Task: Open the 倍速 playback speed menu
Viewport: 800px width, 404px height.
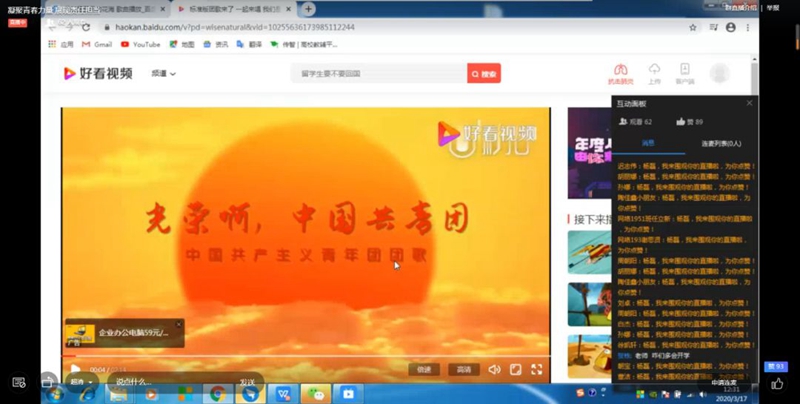Action: point(424,369)
